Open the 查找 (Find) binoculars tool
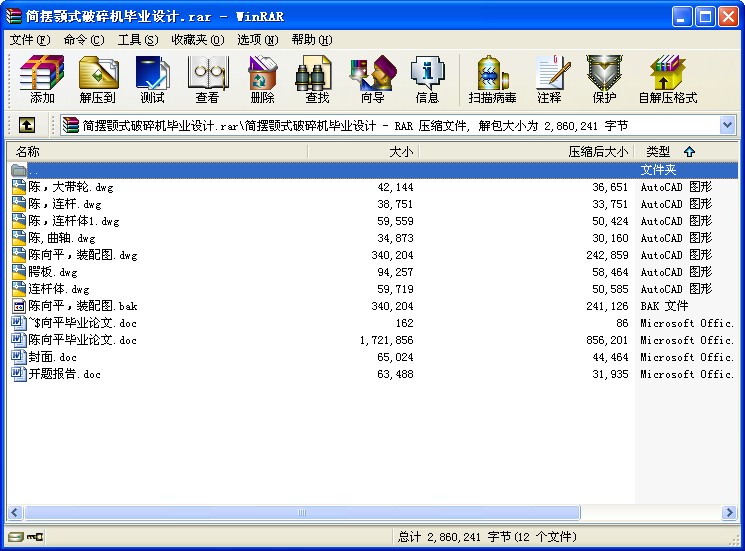The image size is (745, 551). [317, 78]
